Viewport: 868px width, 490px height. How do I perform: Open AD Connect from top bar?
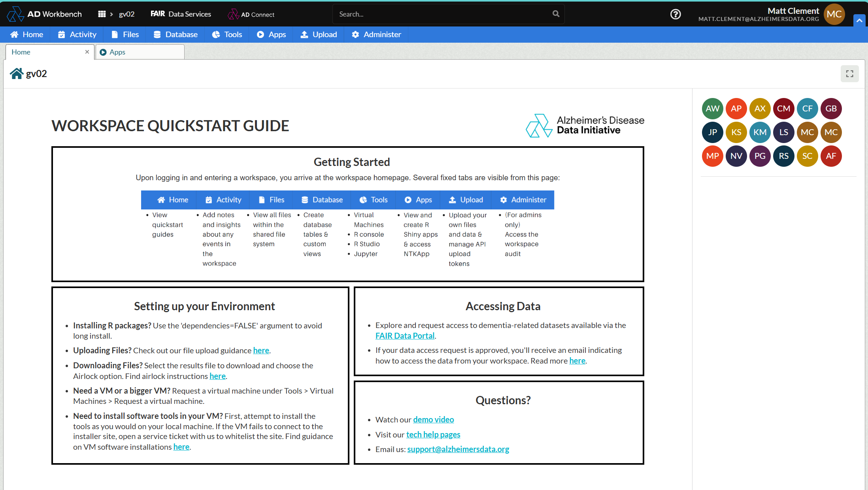pos(251,15)
